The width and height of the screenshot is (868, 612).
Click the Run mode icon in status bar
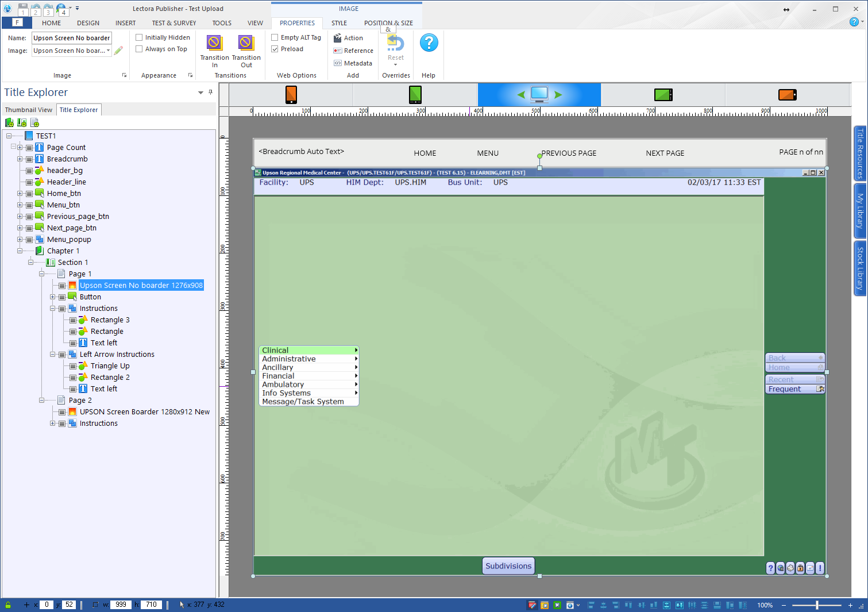click(x=545, y=605)
